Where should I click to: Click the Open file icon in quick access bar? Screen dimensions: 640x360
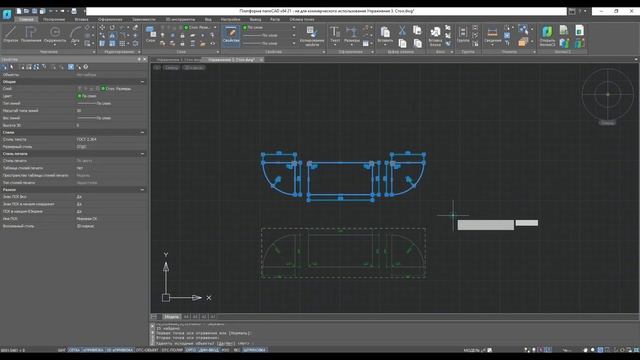pyautogui.click(x=27, y=11)
